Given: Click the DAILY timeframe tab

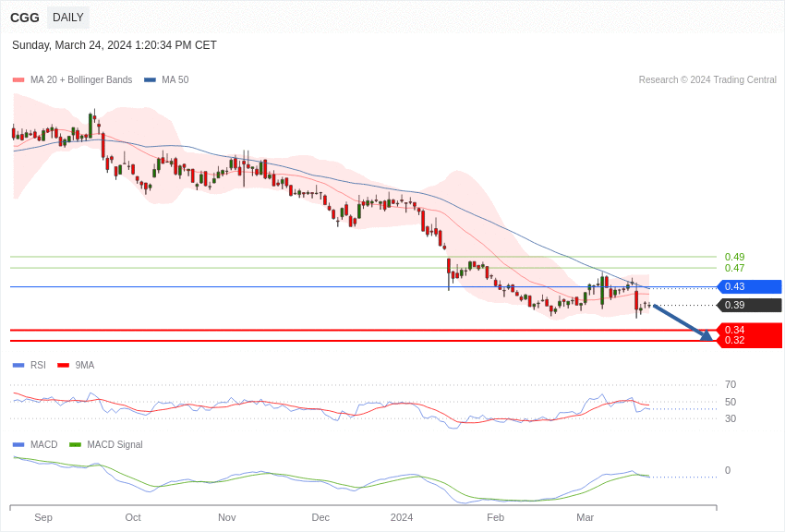Looking at the screenshot, I should coord(68,18).
